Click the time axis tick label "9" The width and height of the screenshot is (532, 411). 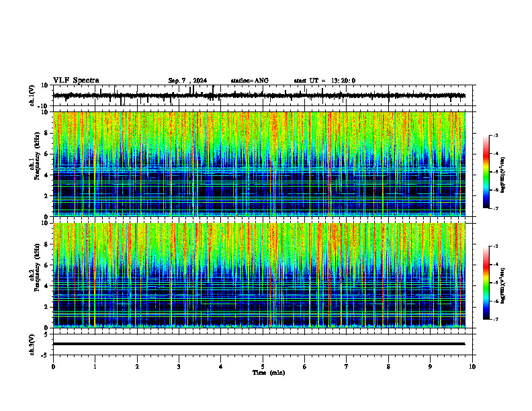click(x=430, y=367)
